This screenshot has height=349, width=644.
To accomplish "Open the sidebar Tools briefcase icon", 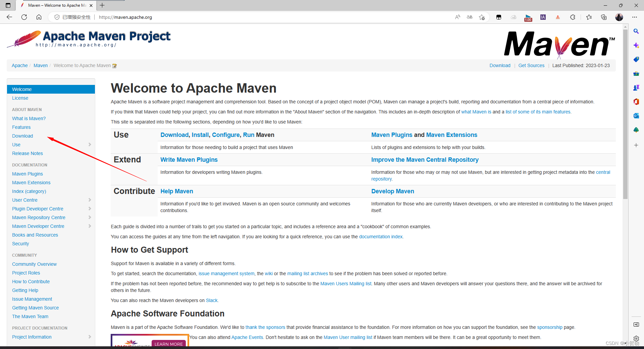I will tap(636, 73).
